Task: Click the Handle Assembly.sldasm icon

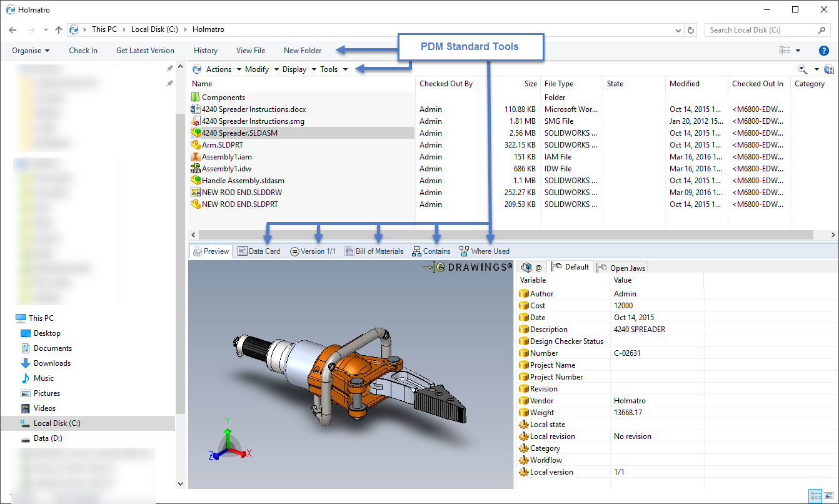Action: tap(196, 180)
